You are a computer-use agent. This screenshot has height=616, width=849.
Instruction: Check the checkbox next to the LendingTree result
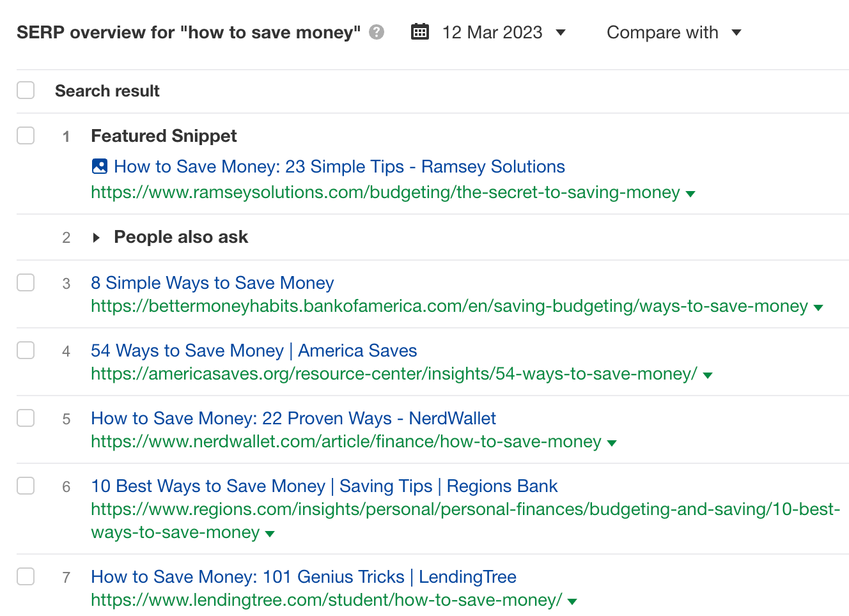(x=26, y=576)
